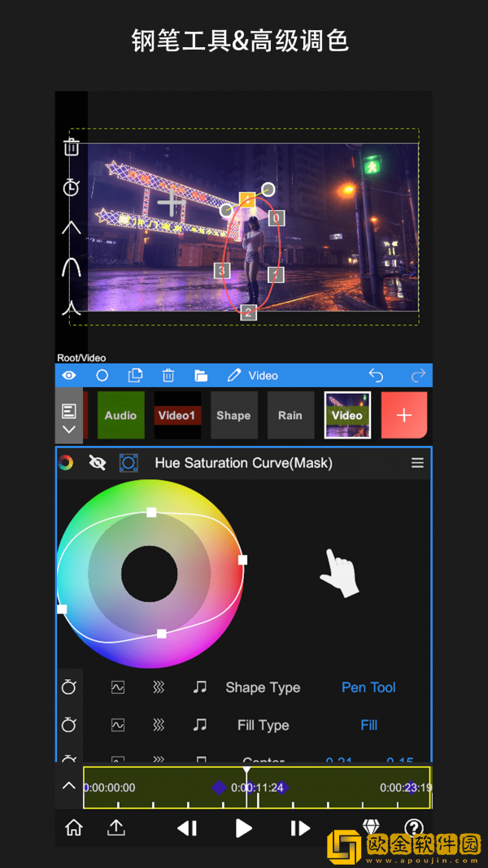488x868 pixels.
Task: Expand the timeline with the up chevron
Action: [69, 785]
